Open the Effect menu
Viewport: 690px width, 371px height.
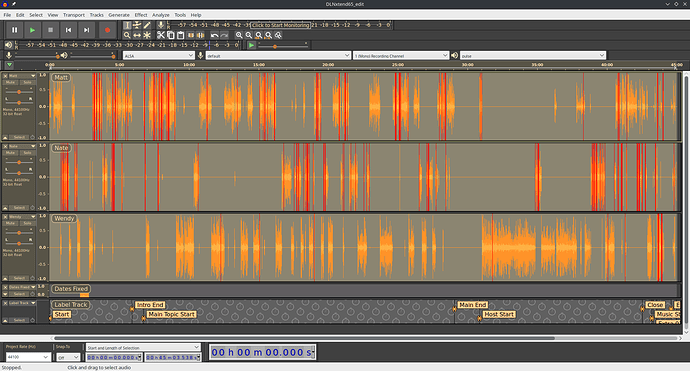[141, 15]
